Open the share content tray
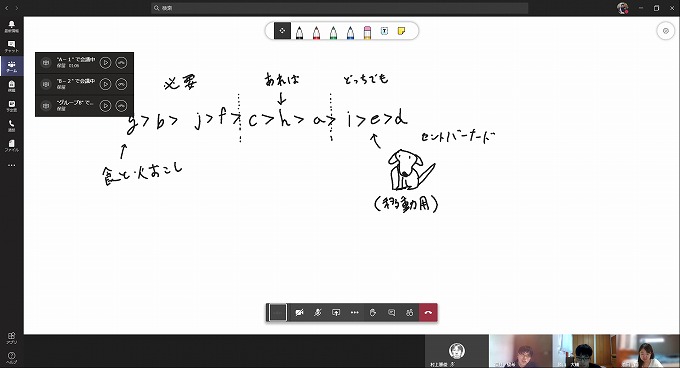The image size is (680, 368). coord(336,313)
